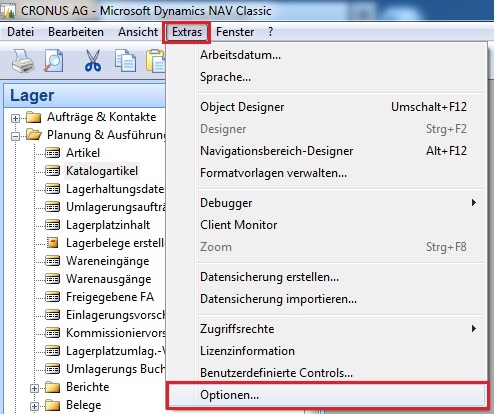Click the Cut scissors icon
498x419 pixels.
point(93,61)
